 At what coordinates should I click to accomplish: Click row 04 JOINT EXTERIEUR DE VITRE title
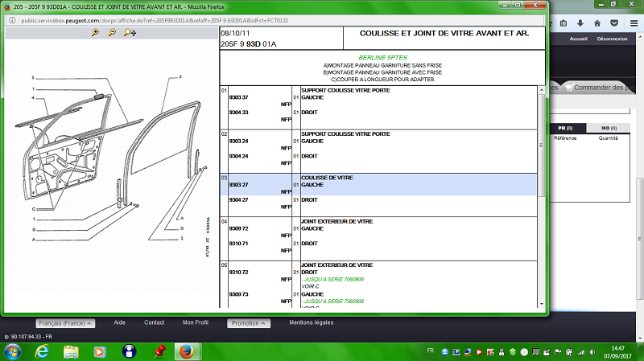336,222
